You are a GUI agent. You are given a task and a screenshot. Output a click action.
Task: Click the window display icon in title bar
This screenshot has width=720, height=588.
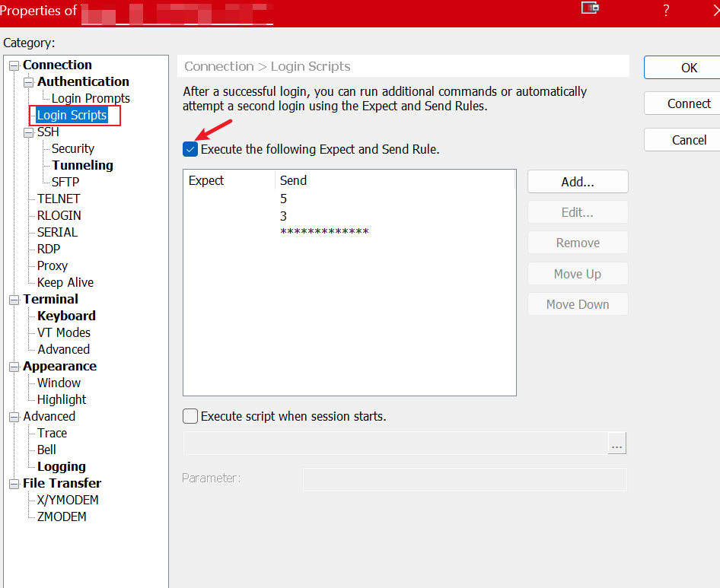[590, 11]
